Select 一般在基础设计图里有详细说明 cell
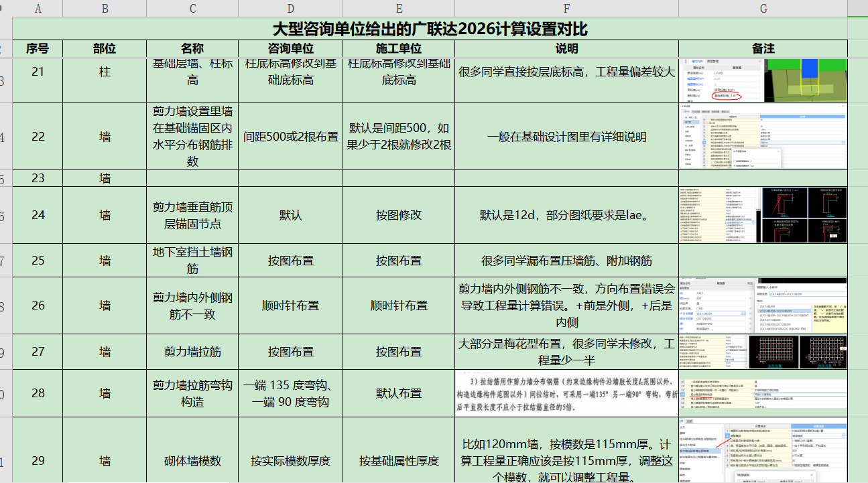The height and width of the screenshot is (483, 868). 566,137
